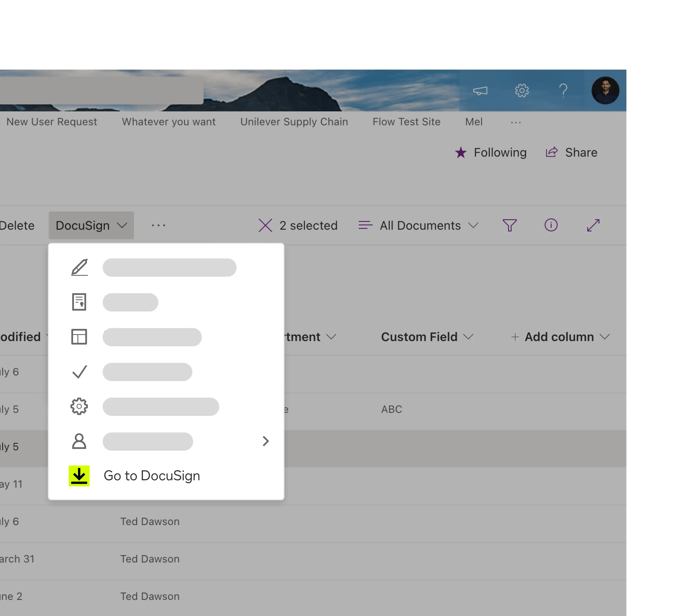
Task: Expand the DocuSign dropdown menu
Action: (91, 225)
